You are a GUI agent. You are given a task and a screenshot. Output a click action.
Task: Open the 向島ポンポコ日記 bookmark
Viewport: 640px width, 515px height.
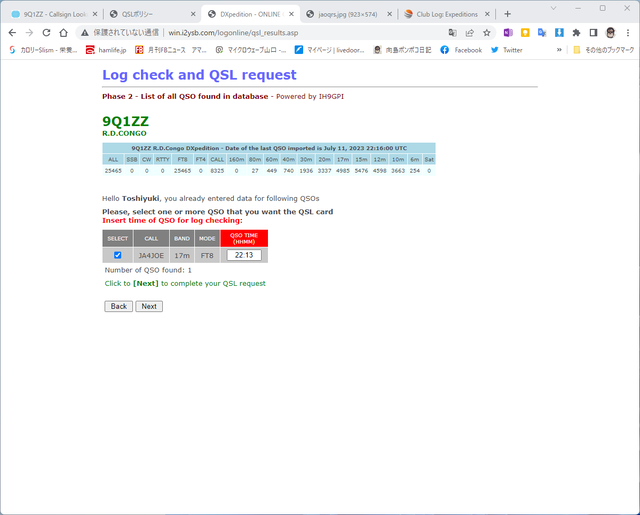click(x=402, y=50)
